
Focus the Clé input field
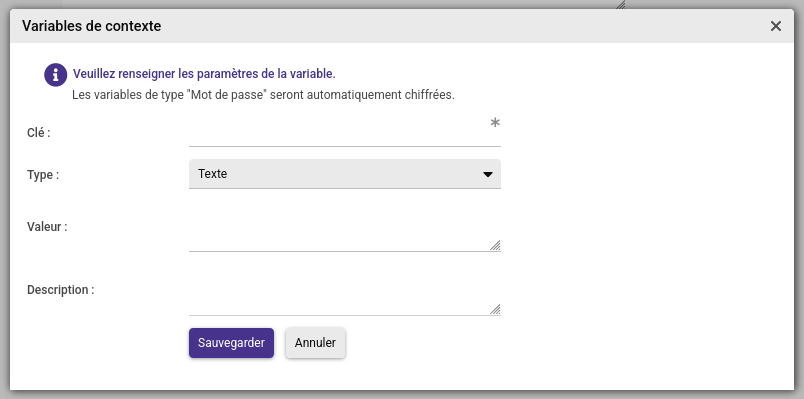point(345,133)
